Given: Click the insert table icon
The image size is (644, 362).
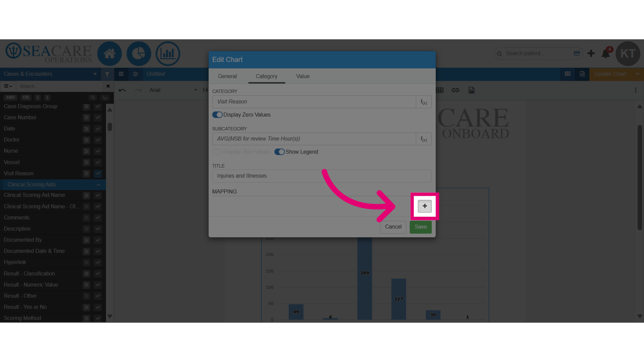Looking at the screenshot, I should [440, 90].
